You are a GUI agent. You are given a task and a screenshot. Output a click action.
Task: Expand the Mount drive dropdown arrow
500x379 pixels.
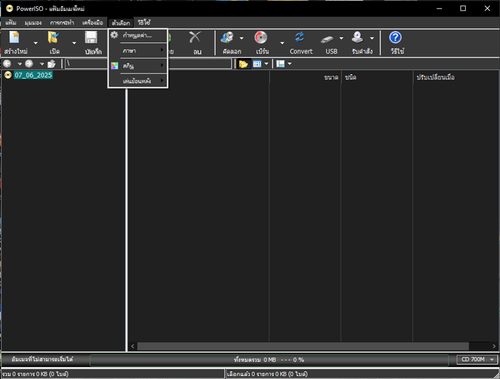tap(372, 38)
